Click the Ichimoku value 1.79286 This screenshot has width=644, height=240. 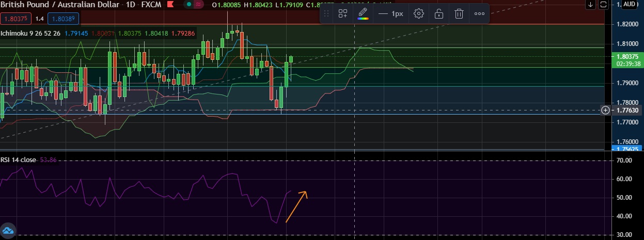point(183,33)
